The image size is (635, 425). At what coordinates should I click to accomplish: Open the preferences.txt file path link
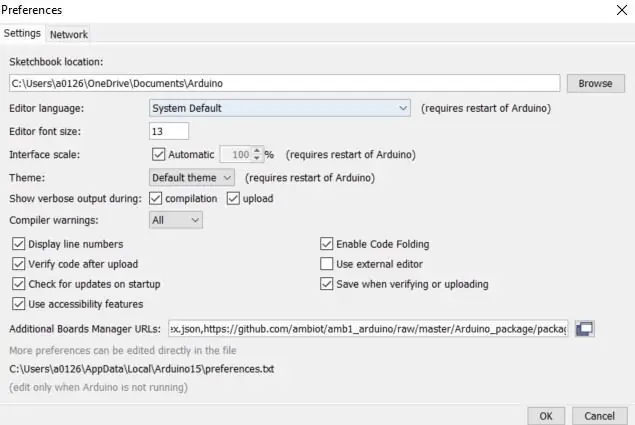point(142,369)
